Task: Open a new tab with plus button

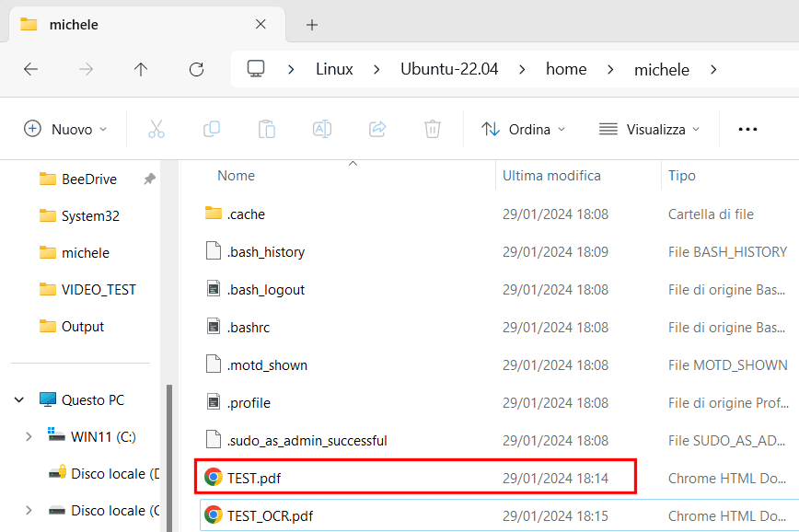Action: point(312,25)
